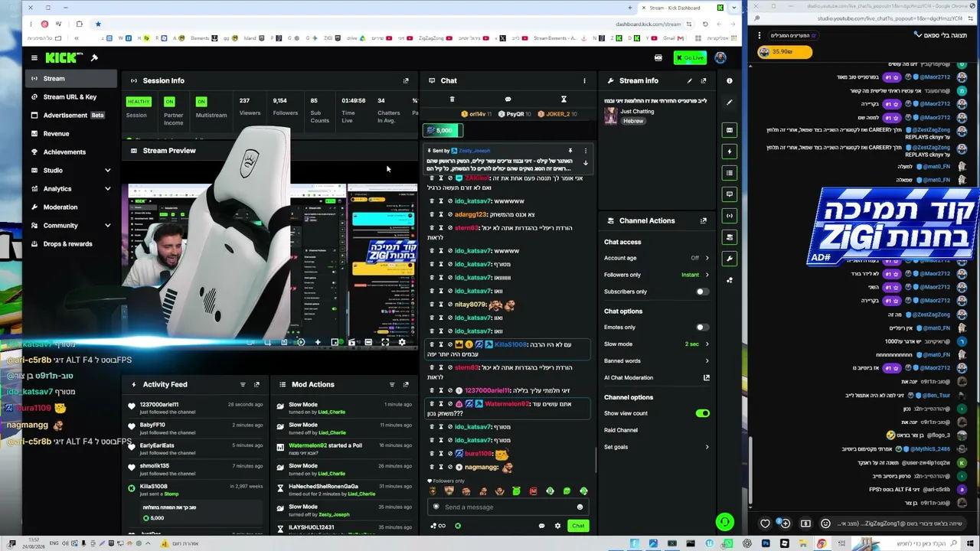Open the profile avatar menu in Kick header
This screenshot has width=980, height=551.
coord(720,57)
